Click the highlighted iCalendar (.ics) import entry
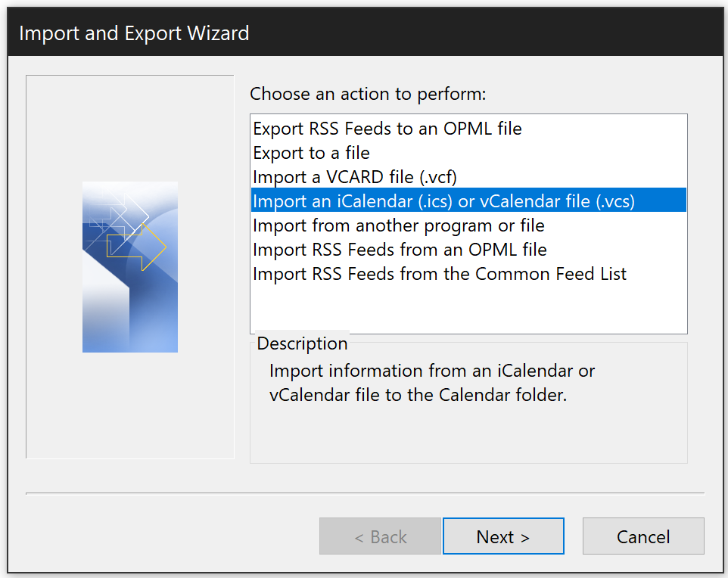 coord(443,201)
